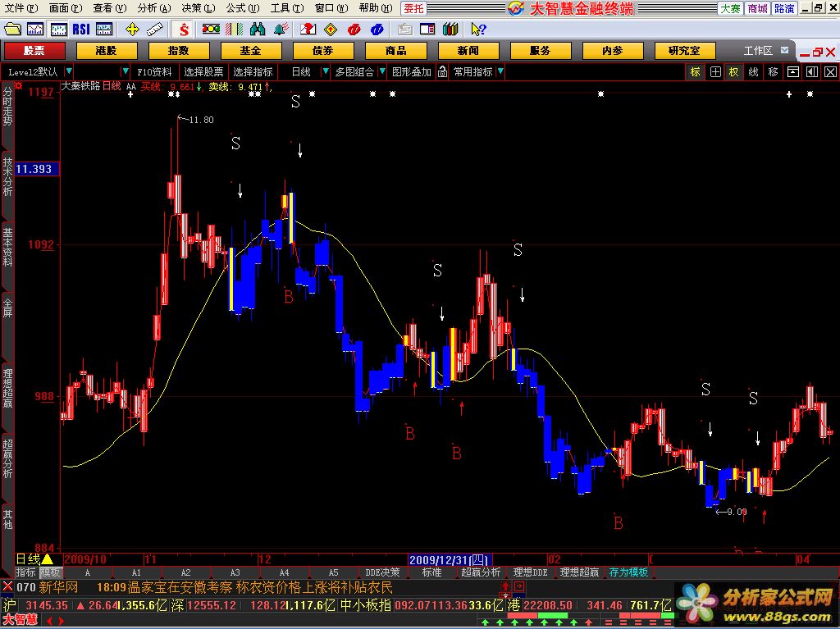Toggle the 指标 mode at bottom left

pyautogui.click(x=26, y=572)
